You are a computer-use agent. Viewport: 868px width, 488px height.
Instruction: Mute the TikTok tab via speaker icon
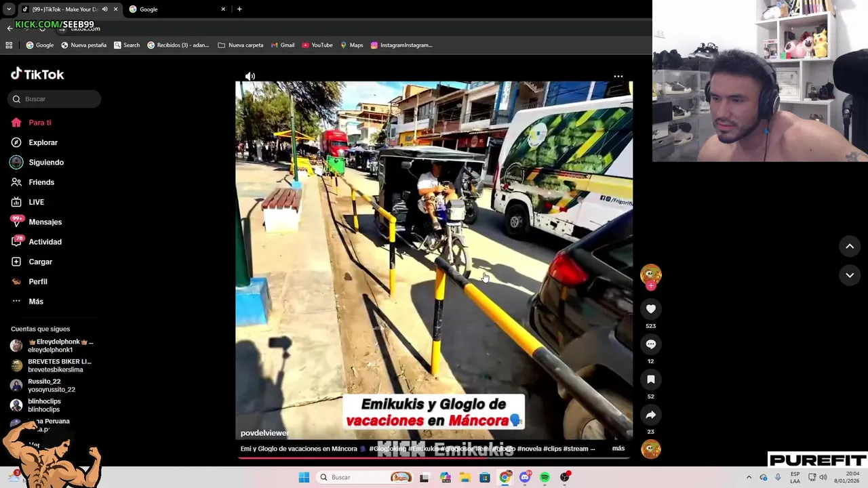coord(104,9)
